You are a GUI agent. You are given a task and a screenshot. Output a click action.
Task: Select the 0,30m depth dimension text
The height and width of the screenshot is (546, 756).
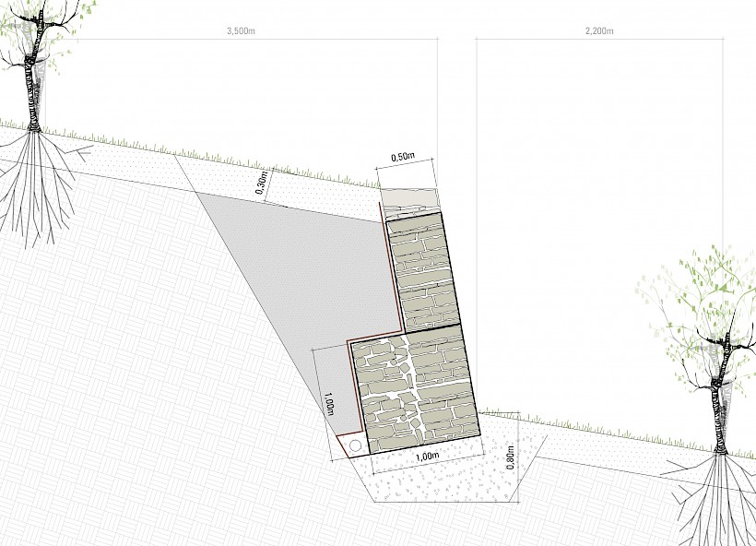tap(264, 184)
